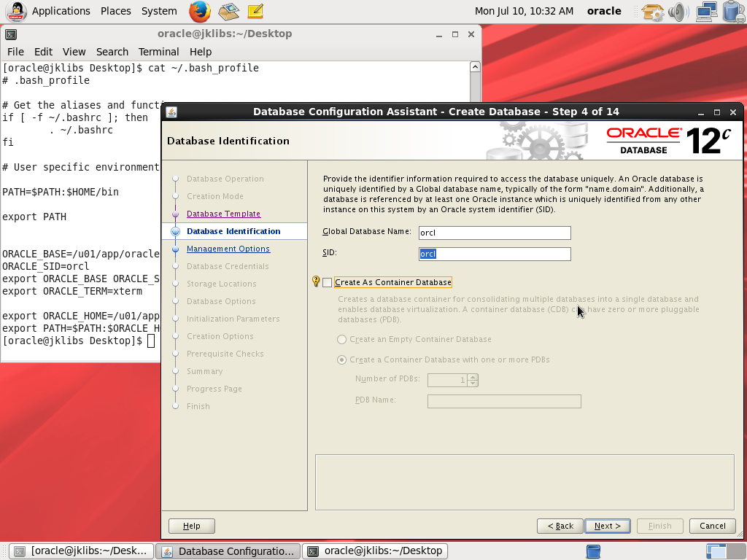
Task: Click the workspace switcher icon in the bottom panel
Action: pos(593,551)
